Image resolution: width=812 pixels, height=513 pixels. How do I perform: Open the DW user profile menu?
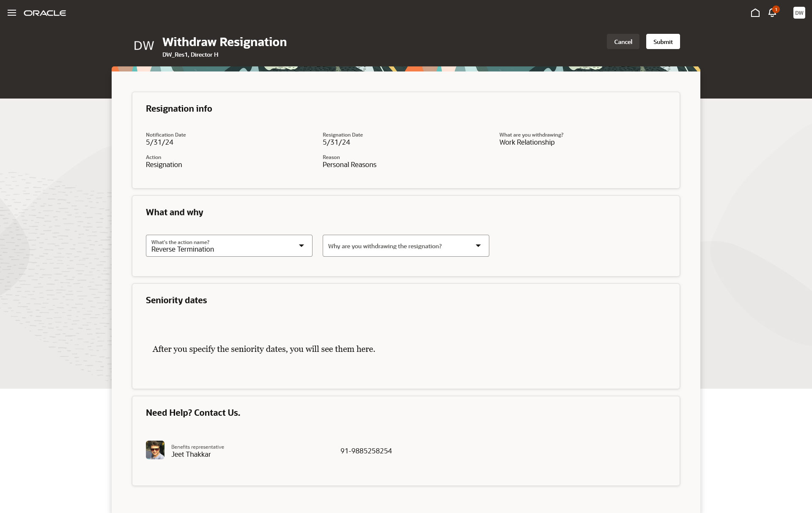[799, 13]
